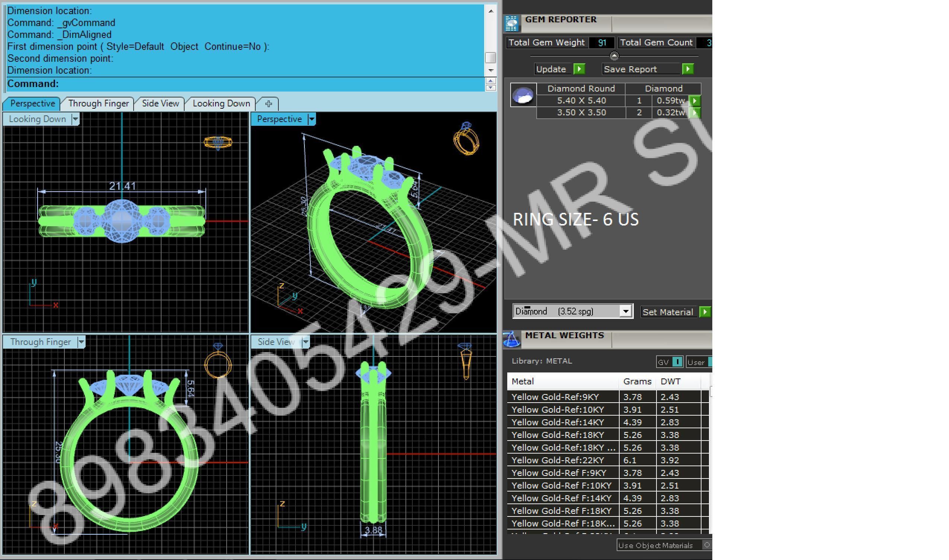Click the green arrow next to Update
This screenshot has height=560, width=949.
[579, 69]
